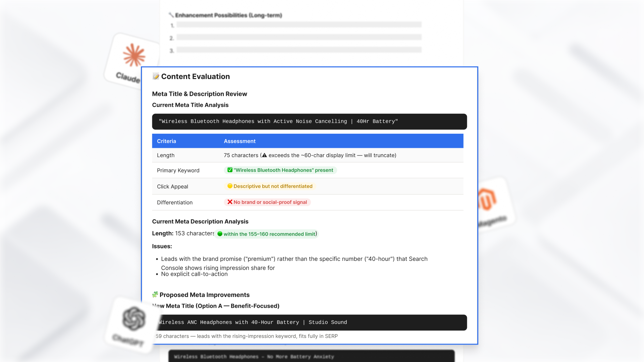Viewport: 644px width, 362px height.
Task: Click 'Proposed Meta Improvements' heading
Action: coord(205,295)
